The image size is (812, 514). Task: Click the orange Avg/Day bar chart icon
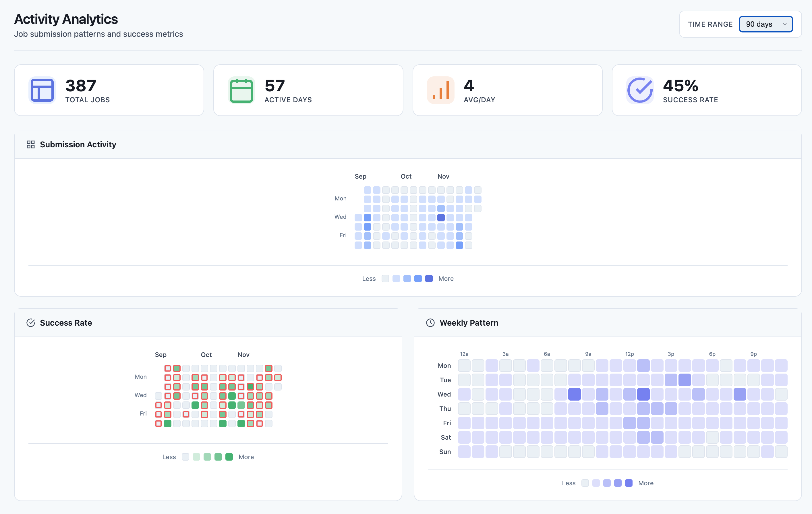(440, 90)
